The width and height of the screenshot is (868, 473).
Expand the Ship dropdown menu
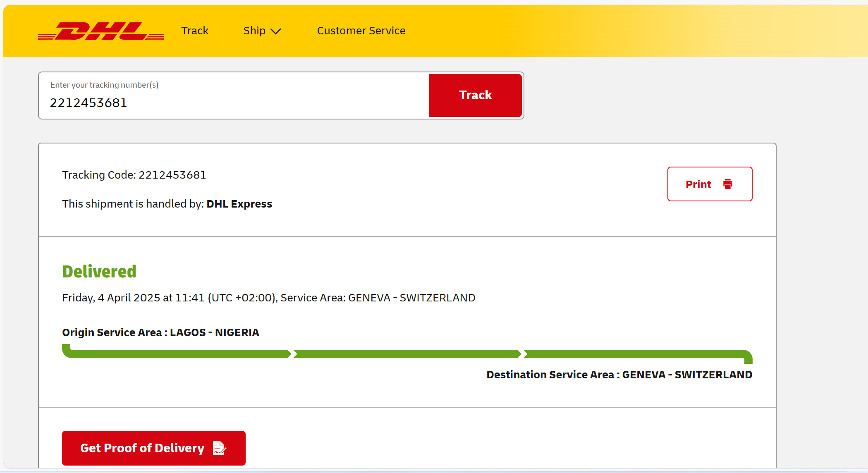click(262, 31)
